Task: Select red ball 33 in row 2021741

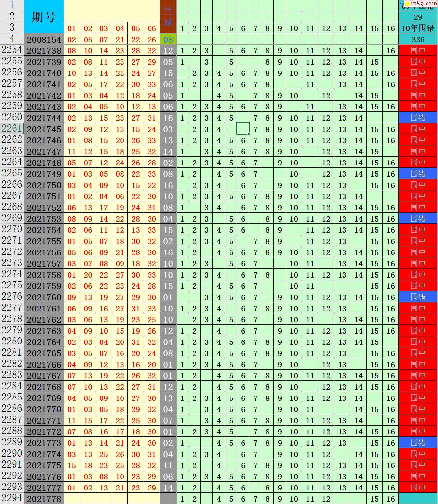Action: coord(152,84)
